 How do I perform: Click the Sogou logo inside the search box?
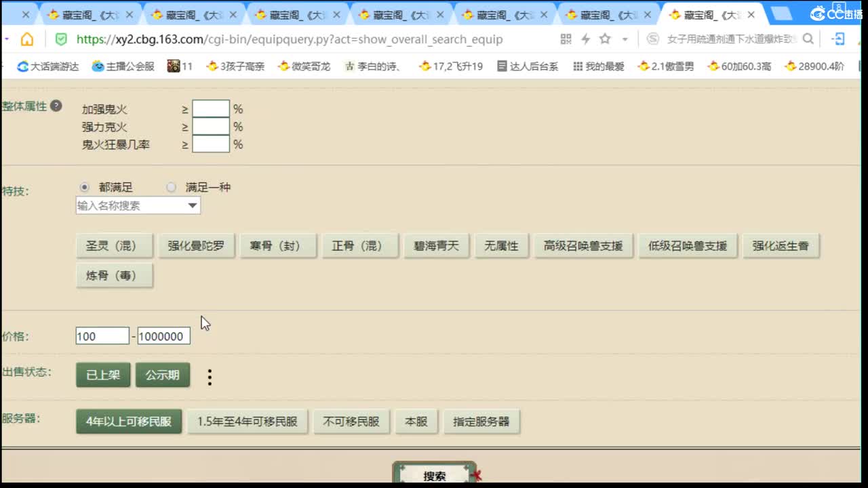(654, 39)
